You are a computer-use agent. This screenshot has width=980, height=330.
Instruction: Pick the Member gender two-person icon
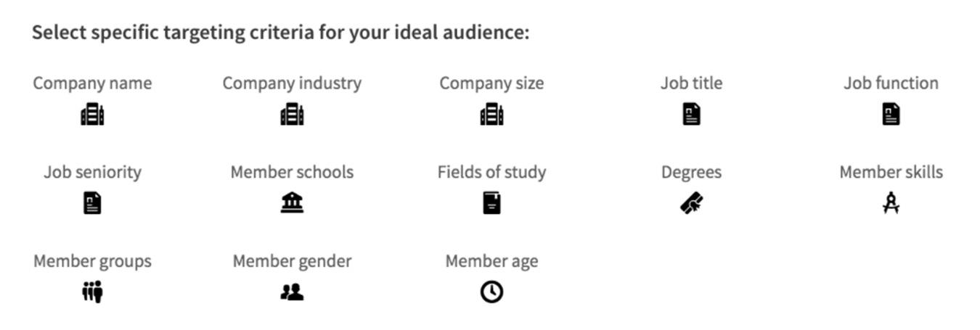tap(292, 292)
